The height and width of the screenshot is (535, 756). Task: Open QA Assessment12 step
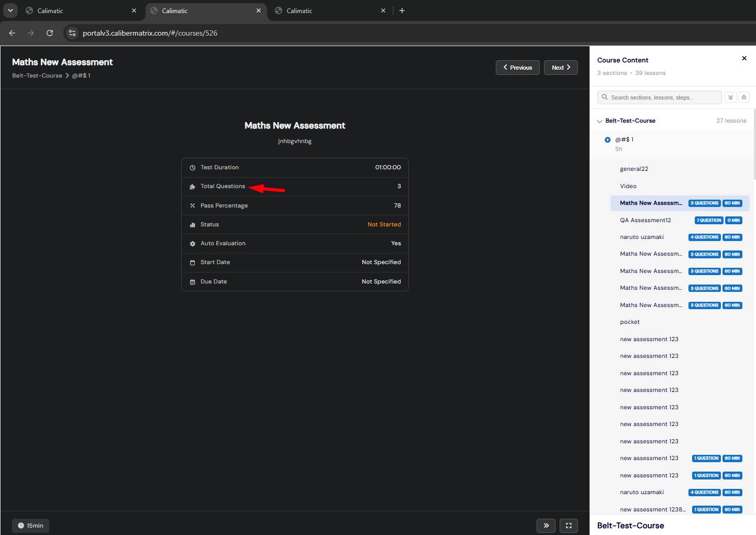point(645,220)
